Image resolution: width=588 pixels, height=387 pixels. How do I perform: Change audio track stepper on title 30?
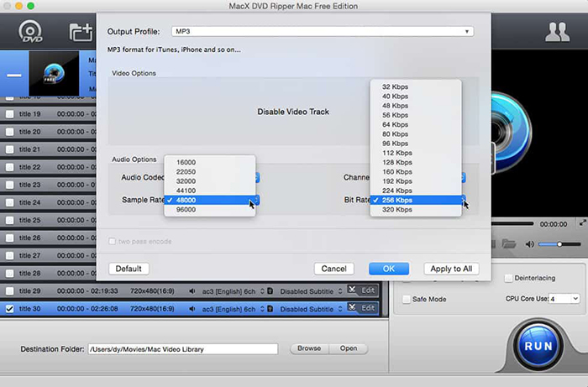[x=262, y=309]
